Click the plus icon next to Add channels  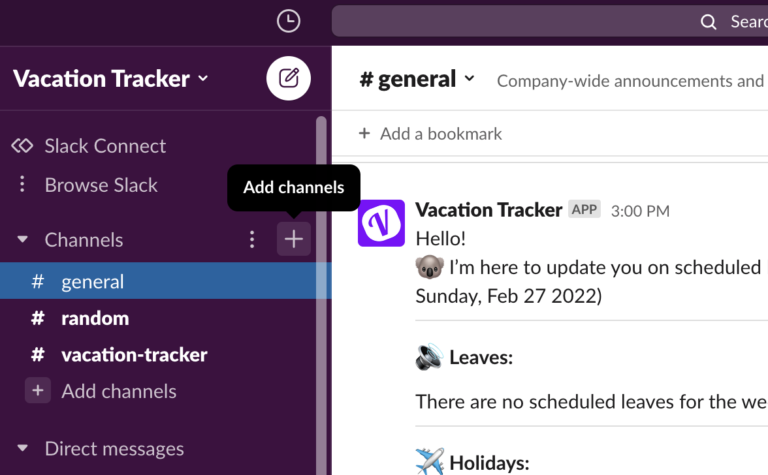(38, 391)
